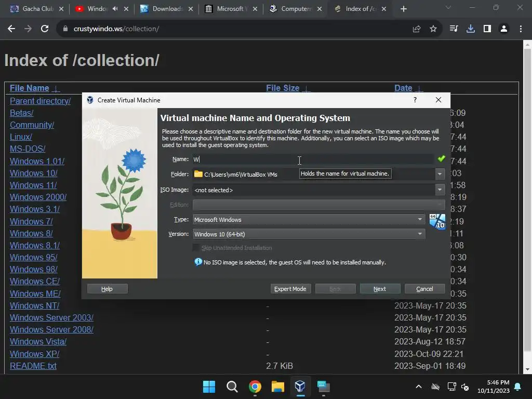
Task: Switch to the Gacha Club tab
Action: click(37, 9)
